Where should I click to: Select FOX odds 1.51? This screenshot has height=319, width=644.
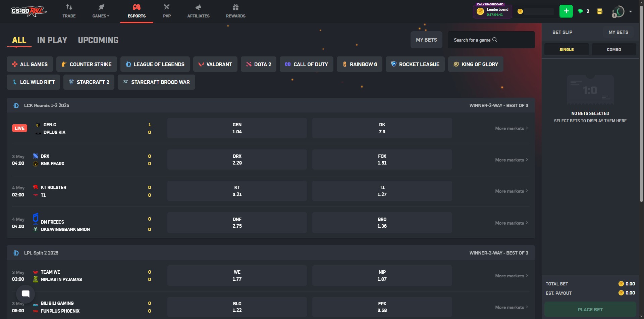pos(382,159)
